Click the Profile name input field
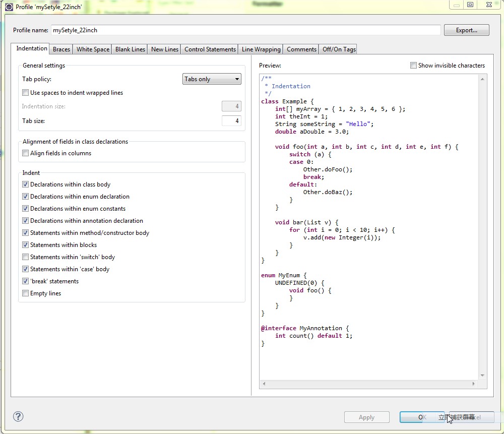504x434 pixels. coord(245,30)
